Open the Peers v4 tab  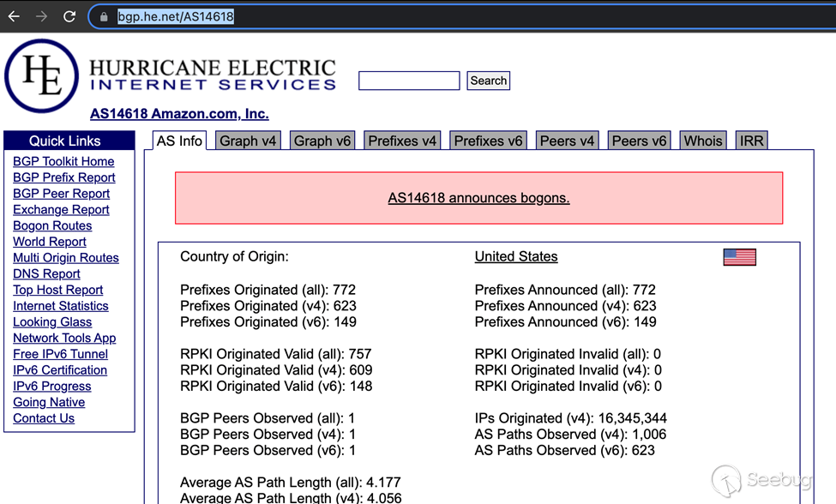tap(567, 141)
